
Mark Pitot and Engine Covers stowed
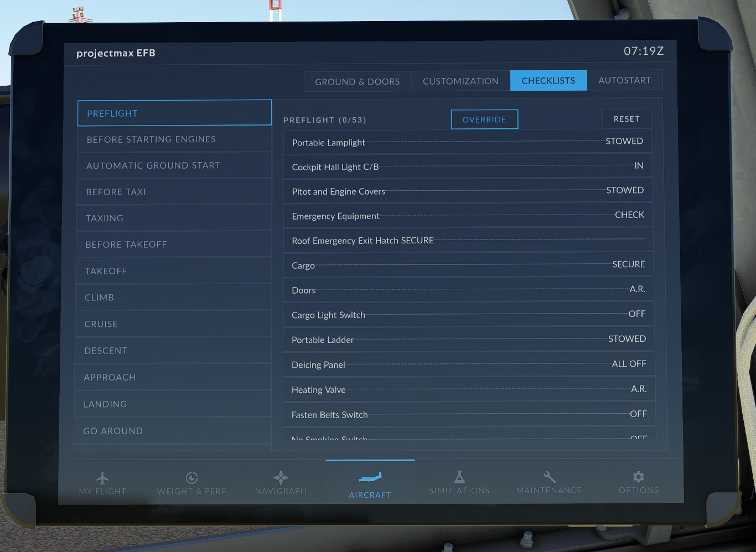468,191
